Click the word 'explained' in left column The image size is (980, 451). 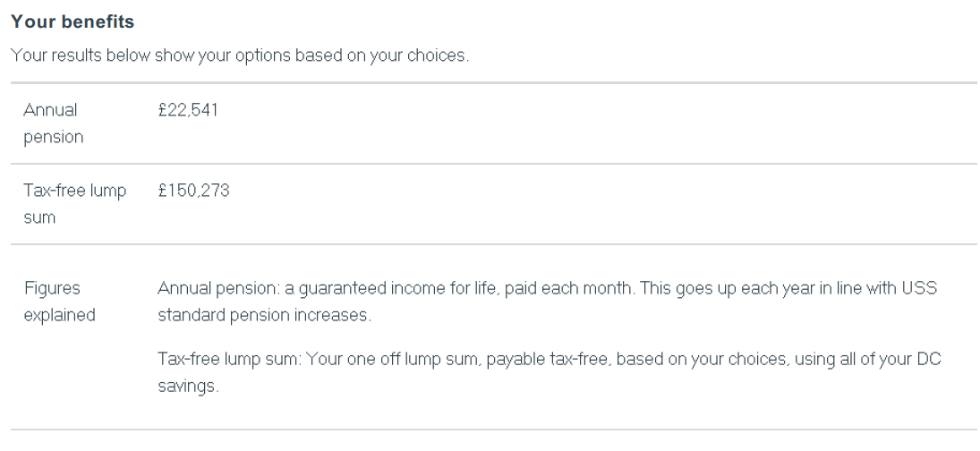pyautogui.click(x=59, y=315)
